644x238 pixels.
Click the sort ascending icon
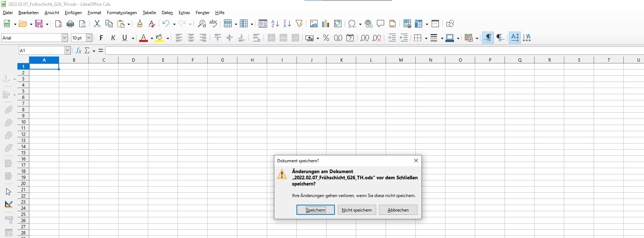tap(275, 24)
